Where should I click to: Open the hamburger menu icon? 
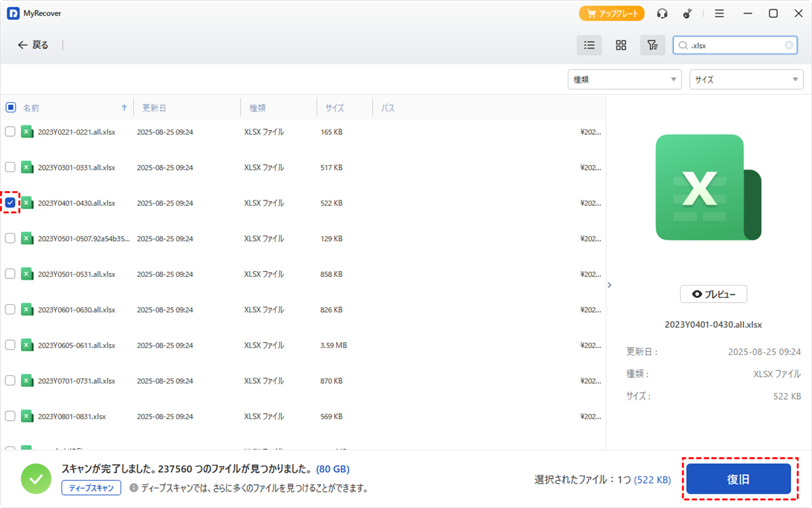coord(719,14)
